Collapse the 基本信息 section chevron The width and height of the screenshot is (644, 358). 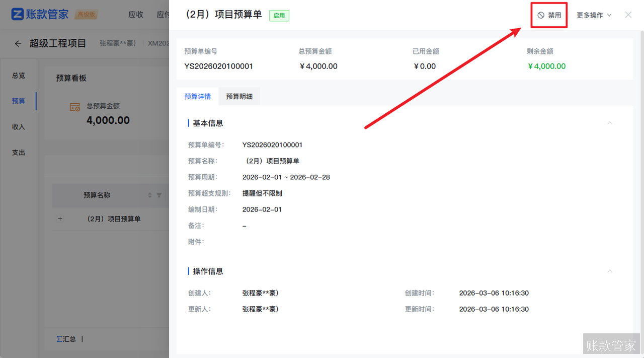tap(610, 122)
